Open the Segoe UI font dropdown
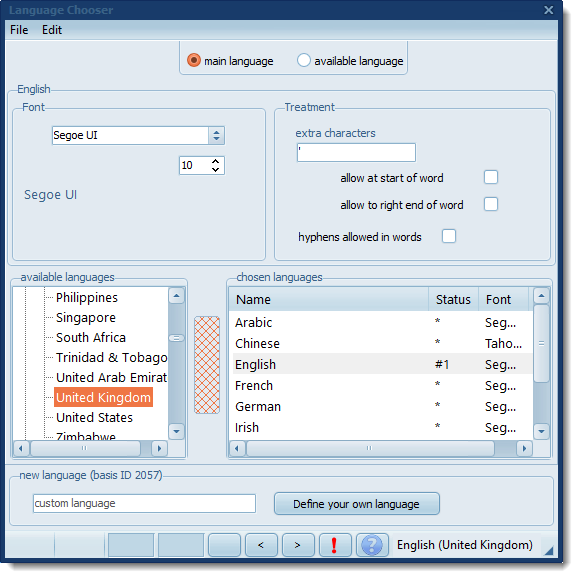The image size is (578, 578). point(216,136)
